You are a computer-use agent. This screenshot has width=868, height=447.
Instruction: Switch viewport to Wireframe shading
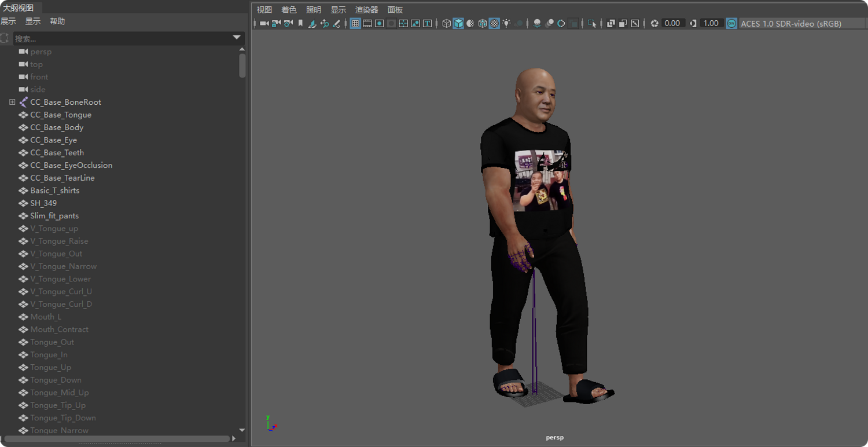[x=446, y=24]
